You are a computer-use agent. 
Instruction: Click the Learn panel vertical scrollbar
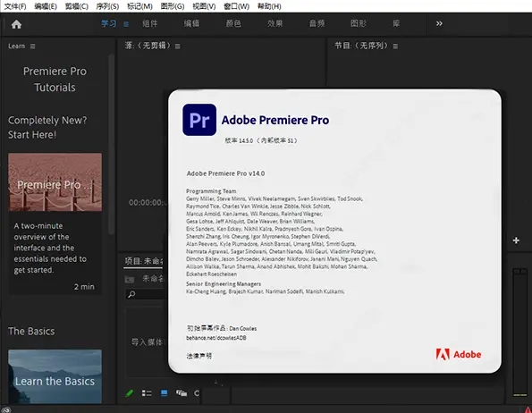[111, 144]
